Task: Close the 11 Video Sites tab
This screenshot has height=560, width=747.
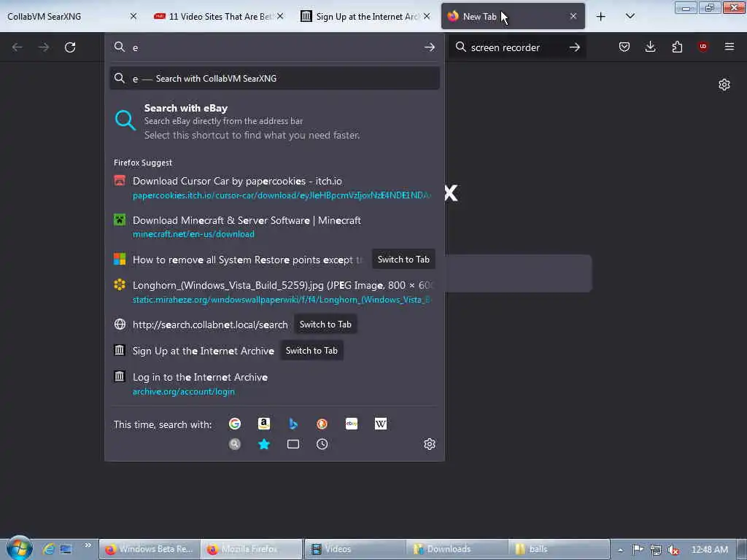Action: click(280, 16)
